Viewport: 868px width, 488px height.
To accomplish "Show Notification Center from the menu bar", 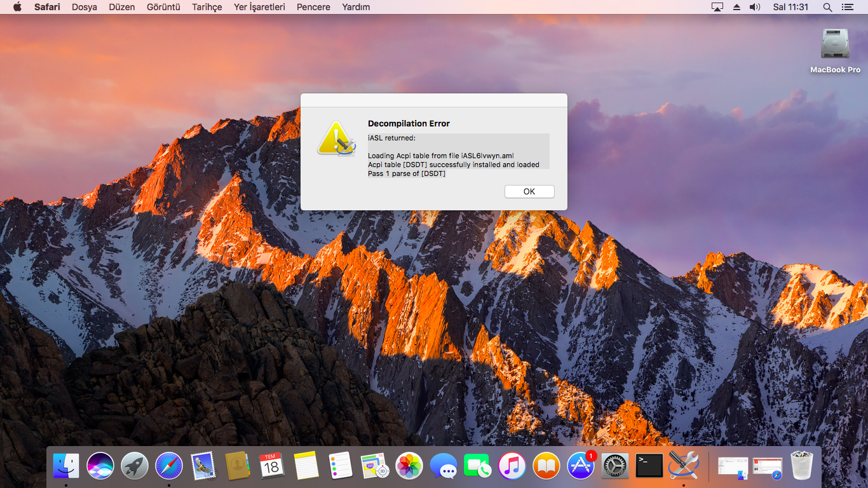I will click(847, 7).
